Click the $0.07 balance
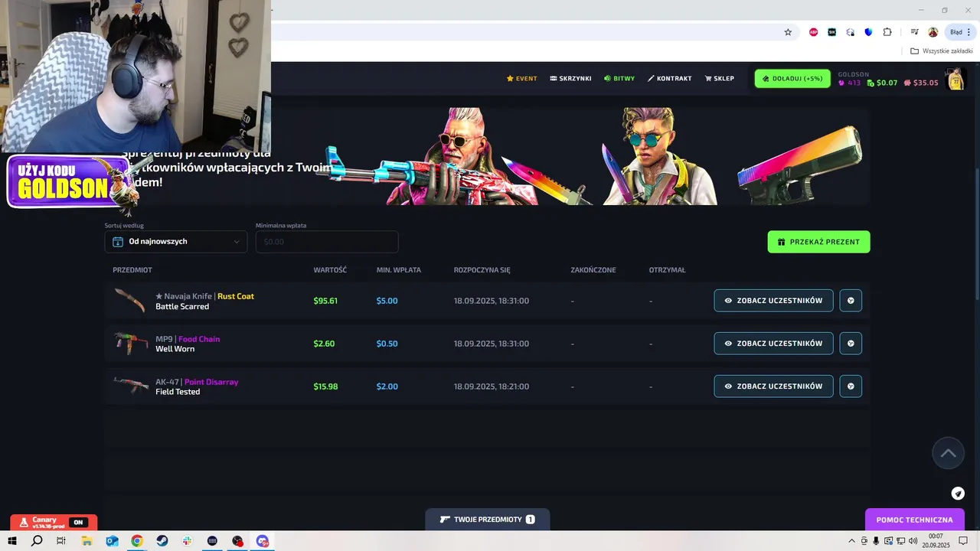 pyautogui.click(x=883, y=83)
